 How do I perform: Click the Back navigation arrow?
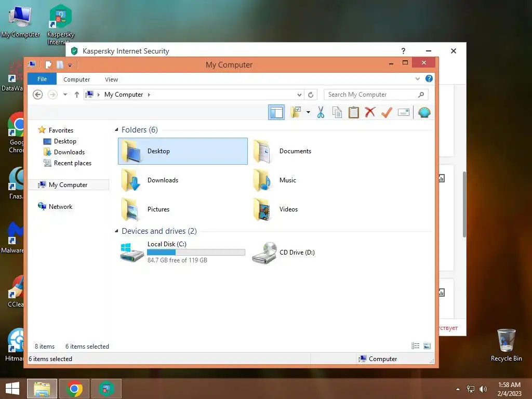[x=37, y=95]
